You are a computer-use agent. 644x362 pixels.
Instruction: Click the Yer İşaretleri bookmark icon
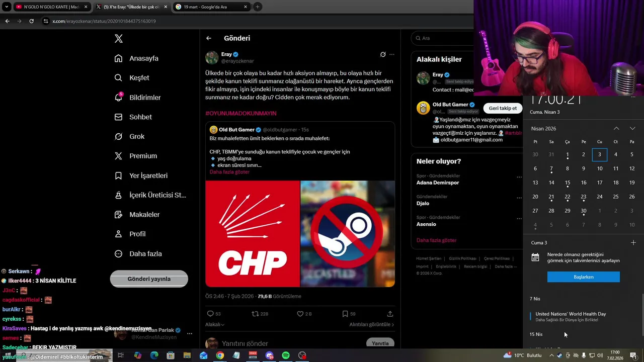tap(118, 175)
